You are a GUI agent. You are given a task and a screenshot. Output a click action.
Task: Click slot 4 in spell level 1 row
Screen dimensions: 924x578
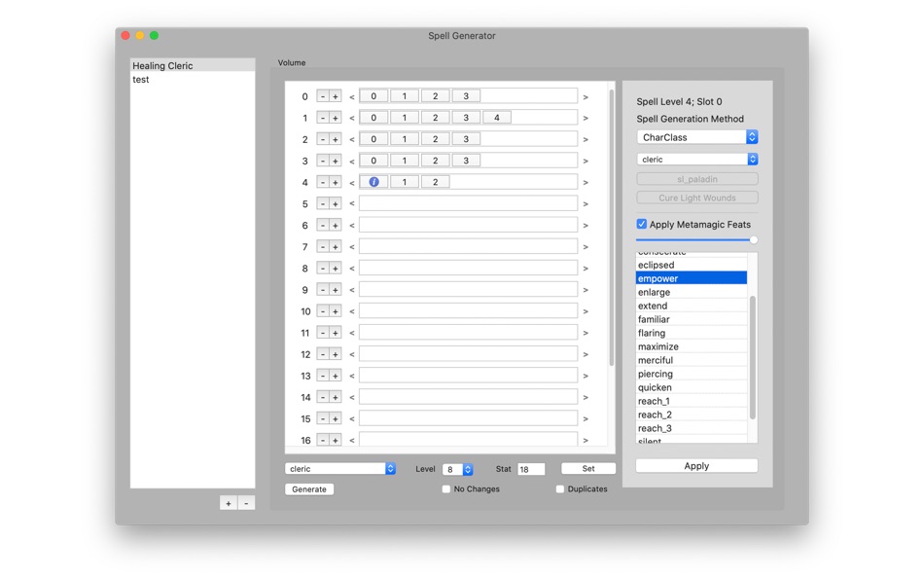point(497,118)
